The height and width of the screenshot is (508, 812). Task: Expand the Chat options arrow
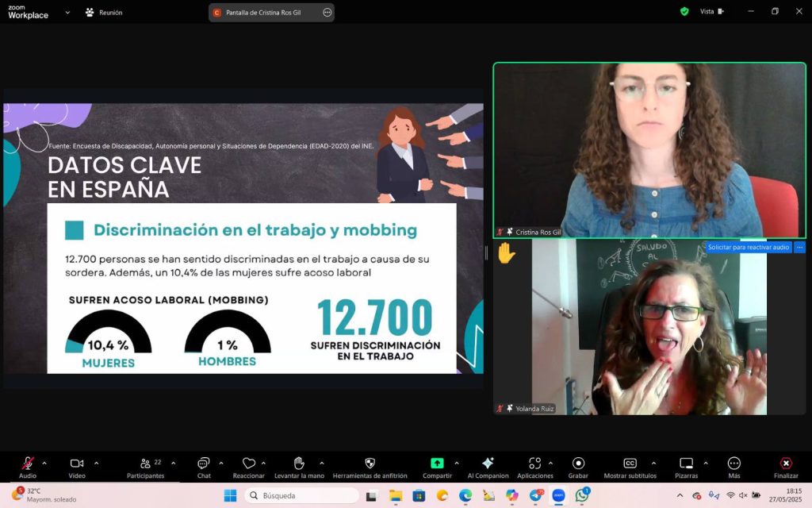pos(221,464)
